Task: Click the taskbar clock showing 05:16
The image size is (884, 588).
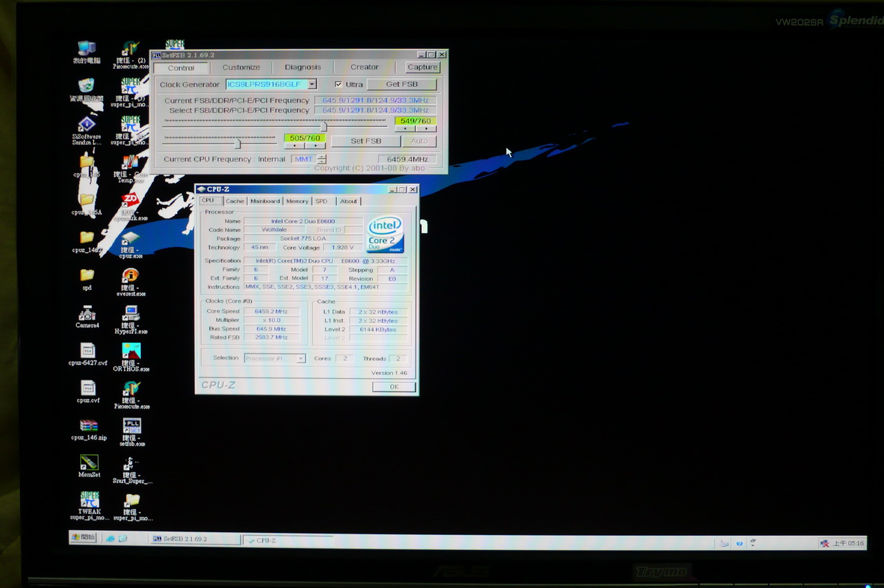Action: 848,543
